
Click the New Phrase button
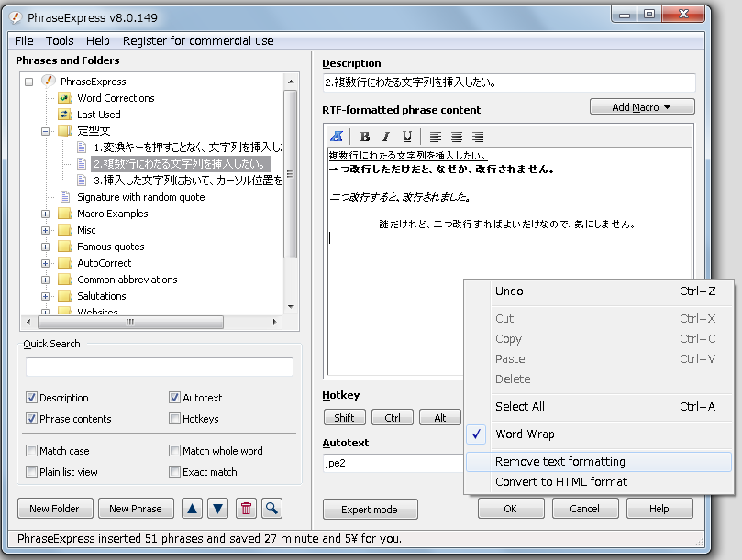(x=136, y=509)
